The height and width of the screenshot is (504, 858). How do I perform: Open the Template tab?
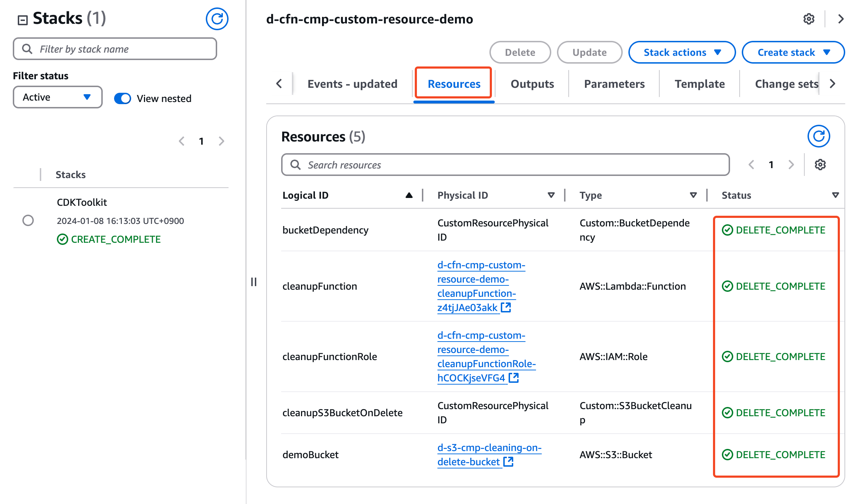point(699,84)
